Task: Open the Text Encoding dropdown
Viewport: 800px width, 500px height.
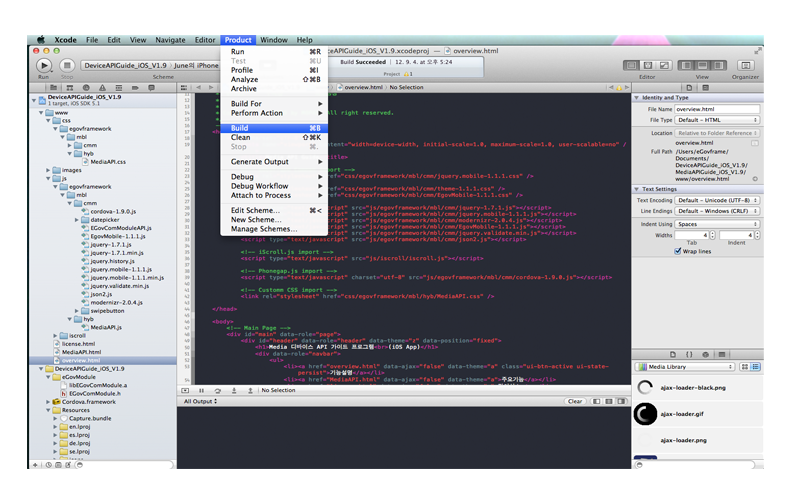Action: [717, 200]
